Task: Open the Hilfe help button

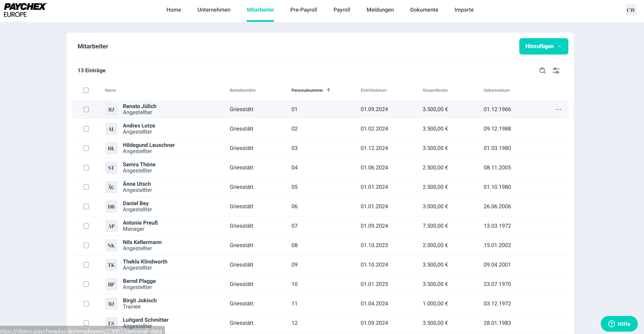Action: click(x=619, y=324)
